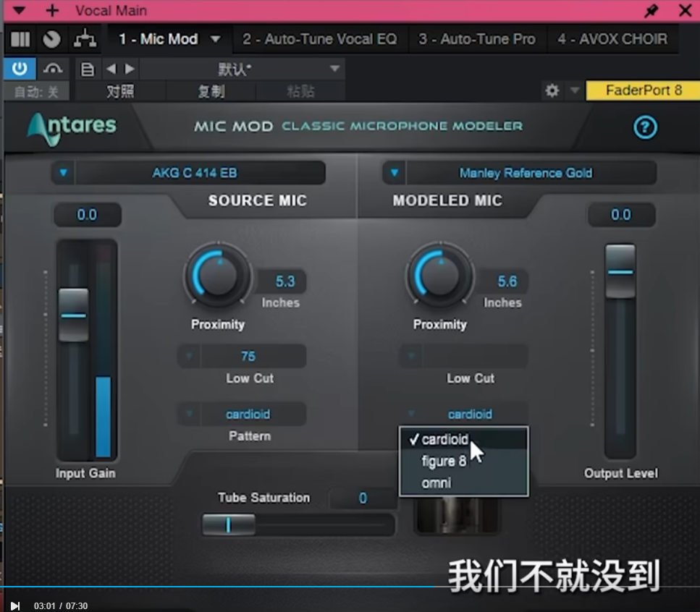Select figure 8 in pattern menu
700x612 pixels.
[464, 461]
